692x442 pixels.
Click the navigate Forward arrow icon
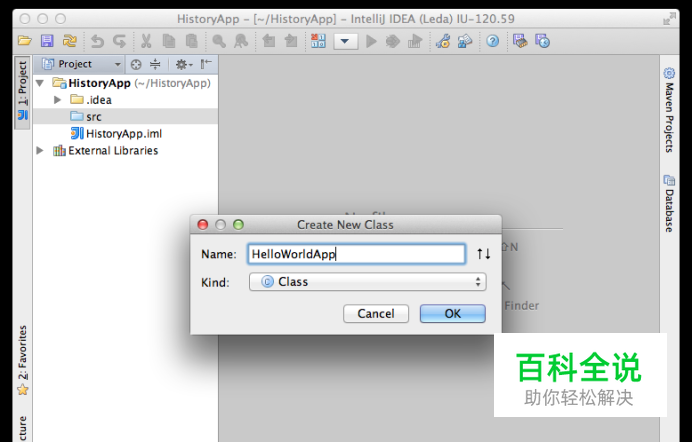(x=291, y=41)
